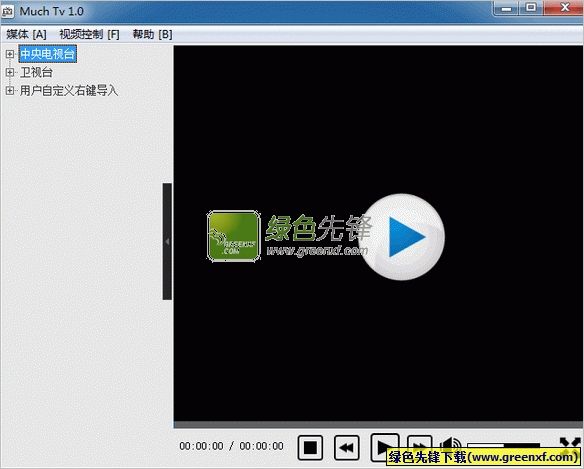Image resolution: width=584 pixels, height=469 pixels.
Task: Toggle fullscreen with the arrows icon
Action: [570, 444]
